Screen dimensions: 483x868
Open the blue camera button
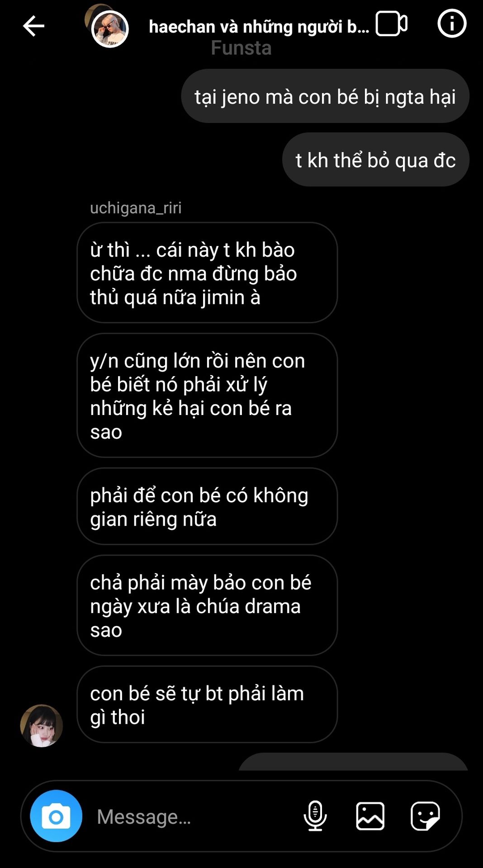(56, 816)
